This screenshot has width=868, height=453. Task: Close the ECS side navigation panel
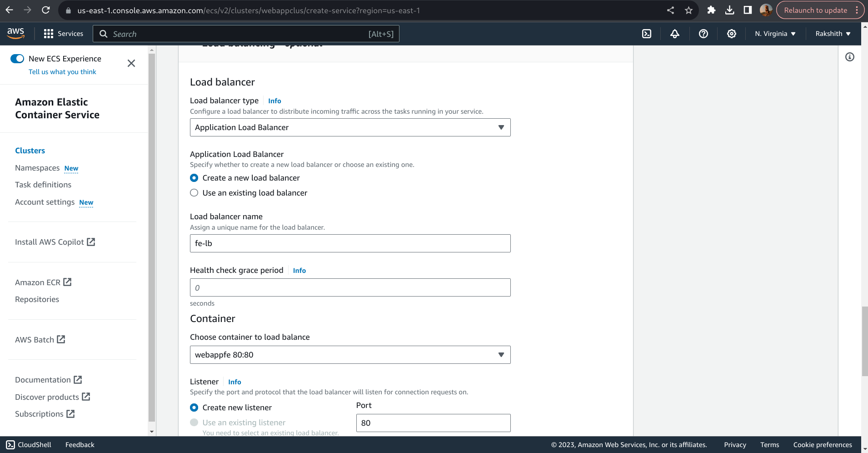[x=131, y=63]
